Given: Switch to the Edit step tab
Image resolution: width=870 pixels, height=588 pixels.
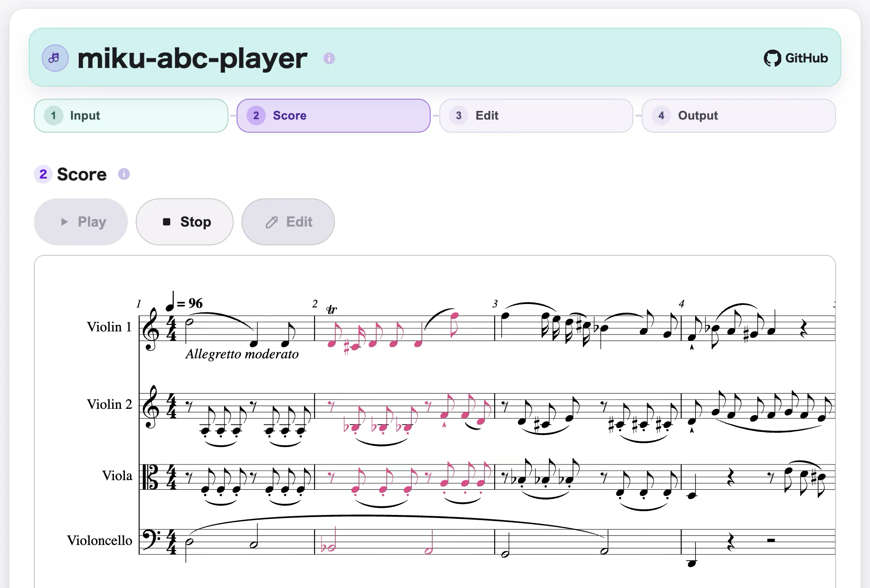Looking at the screenshot, I should coord(536,116).
